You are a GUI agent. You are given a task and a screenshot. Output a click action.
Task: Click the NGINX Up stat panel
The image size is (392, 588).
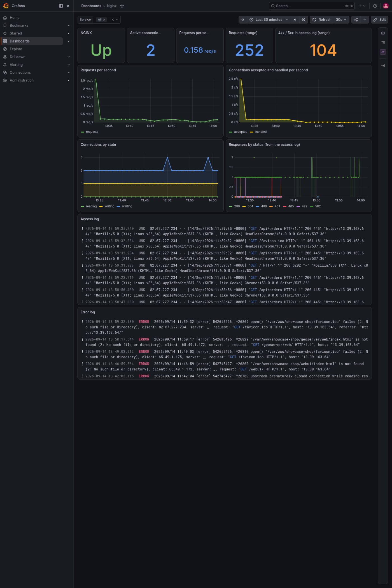tap(101, 45)
